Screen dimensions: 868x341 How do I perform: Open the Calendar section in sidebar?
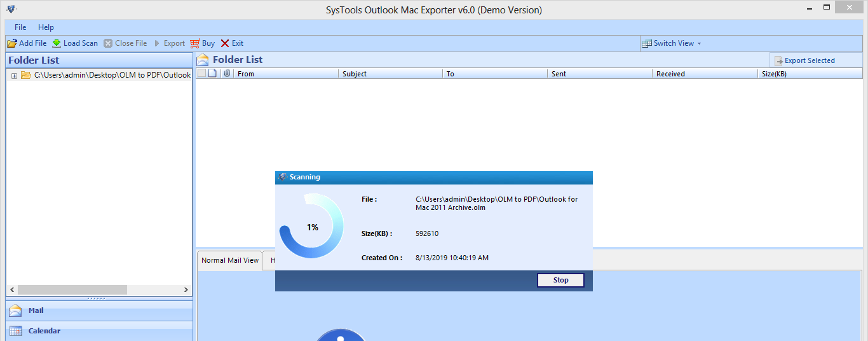coord(99,331)
